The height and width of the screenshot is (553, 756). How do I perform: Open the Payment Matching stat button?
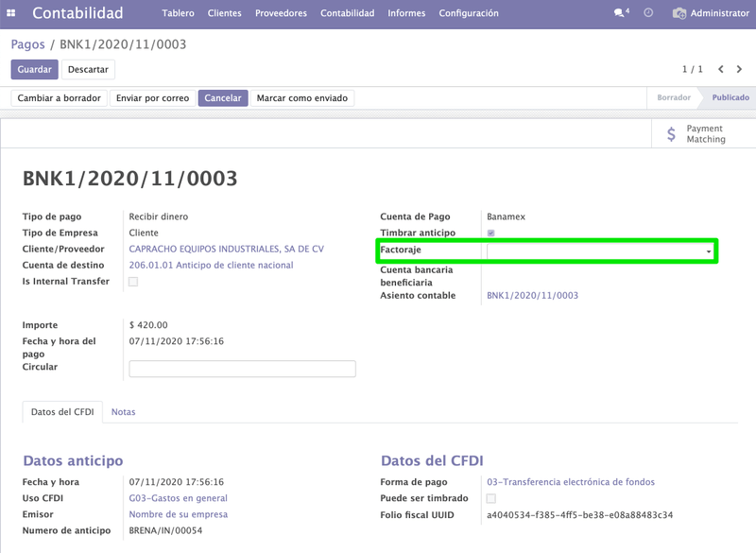coord(703,134)
